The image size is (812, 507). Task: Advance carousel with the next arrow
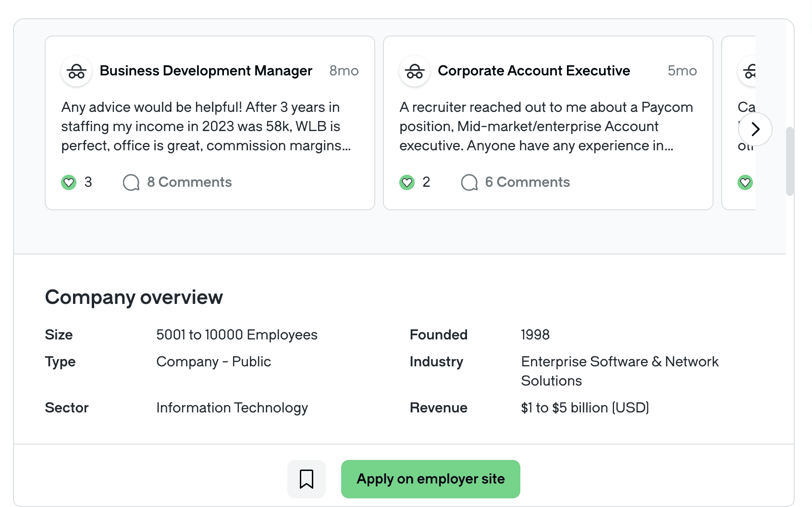pyautogui.click(x=755, y=129)
